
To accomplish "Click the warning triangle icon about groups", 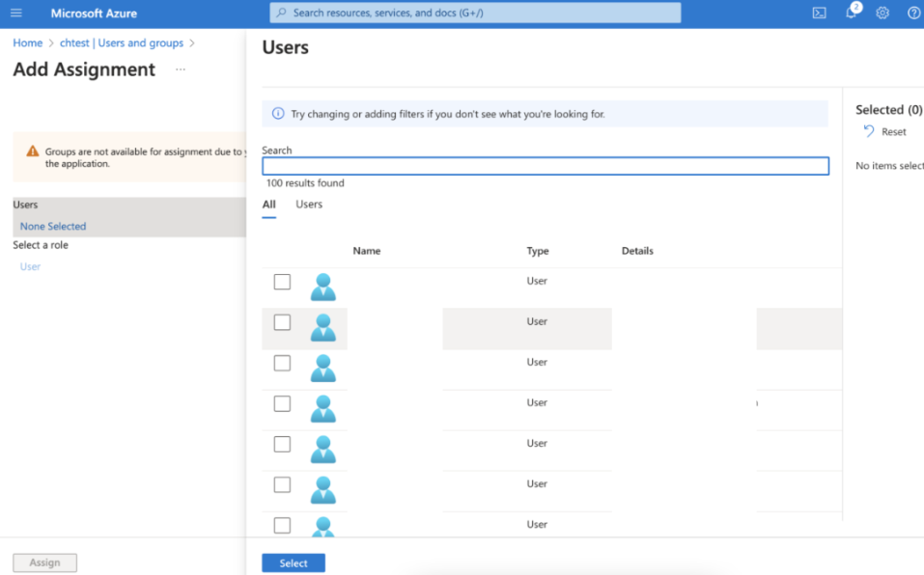I will [33, 151].
